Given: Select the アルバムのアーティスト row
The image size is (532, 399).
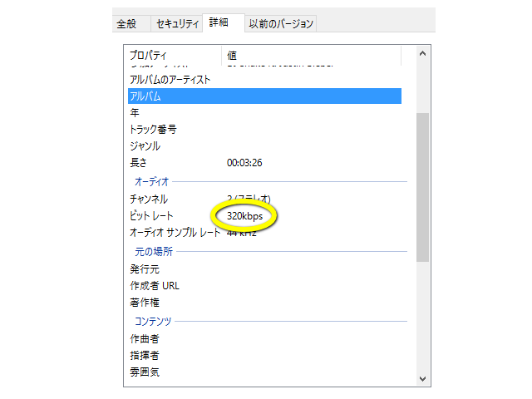Looking at the screenshot, I should pyautogui.click(x=170, y=80).
